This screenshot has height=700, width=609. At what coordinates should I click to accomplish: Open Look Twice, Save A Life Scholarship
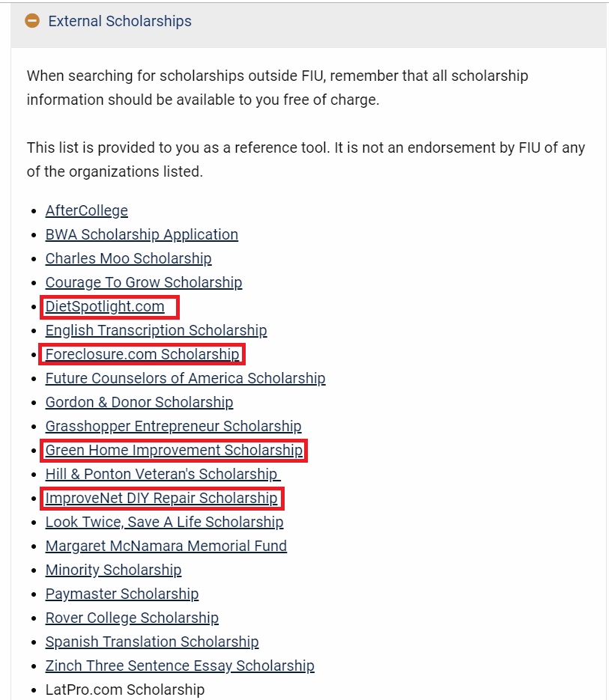(x=164, y=522)
